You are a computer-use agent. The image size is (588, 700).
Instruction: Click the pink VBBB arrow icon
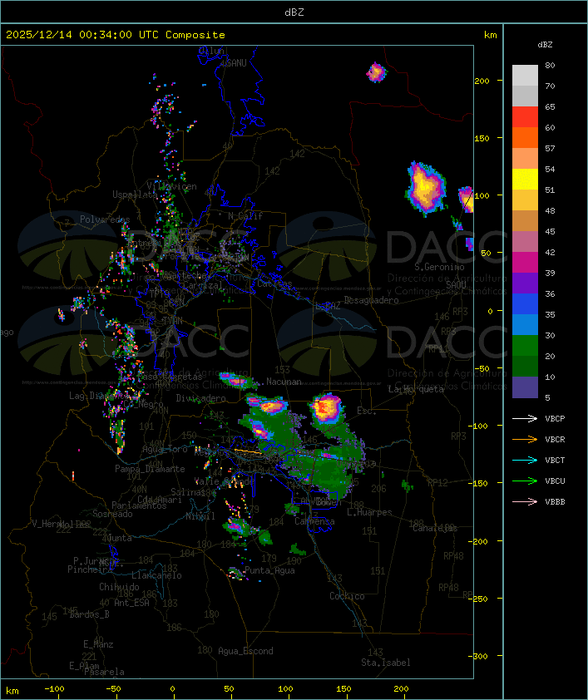[525, 501]
